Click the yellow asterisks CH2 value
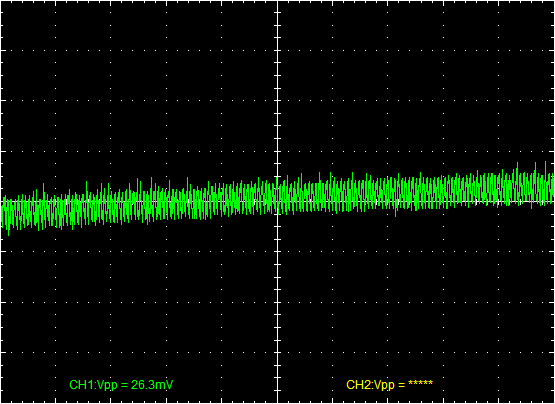Viewport: 555px width, 404px height. tap(420, 383)
